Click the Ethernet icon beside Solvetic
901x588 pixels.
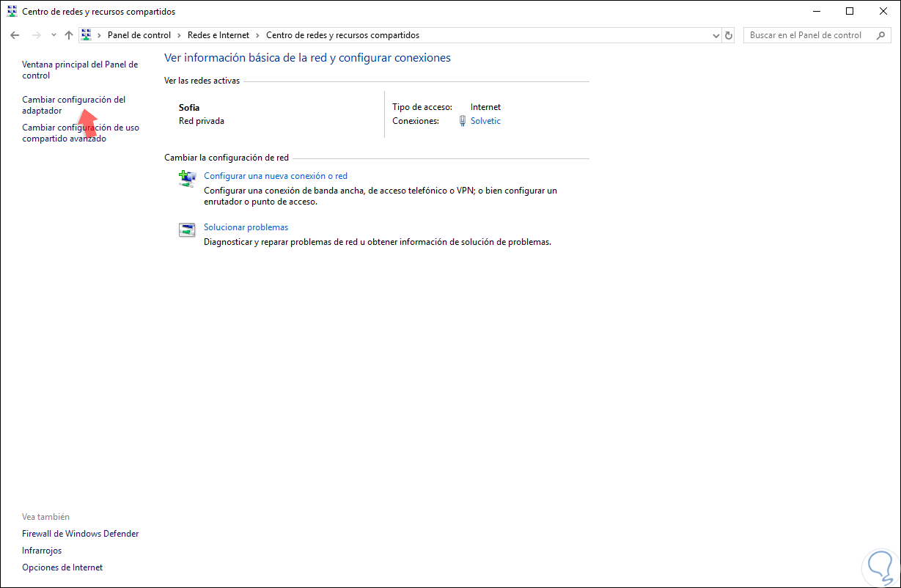coord(463,121)
